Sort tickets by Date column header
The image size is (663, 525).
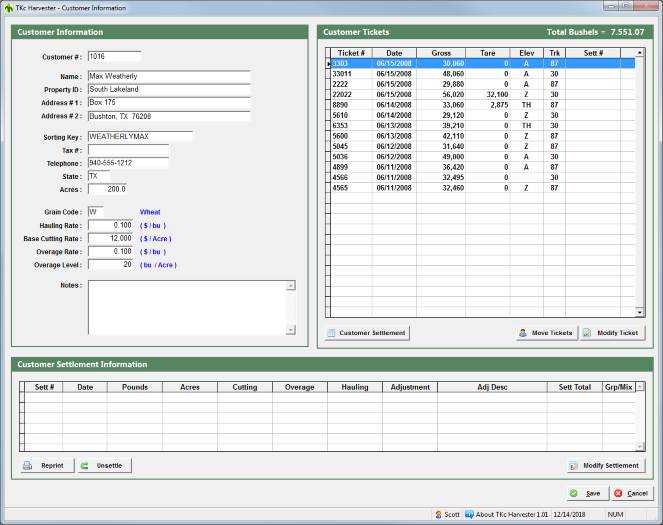pyautogui.click(x=394, y=52)
